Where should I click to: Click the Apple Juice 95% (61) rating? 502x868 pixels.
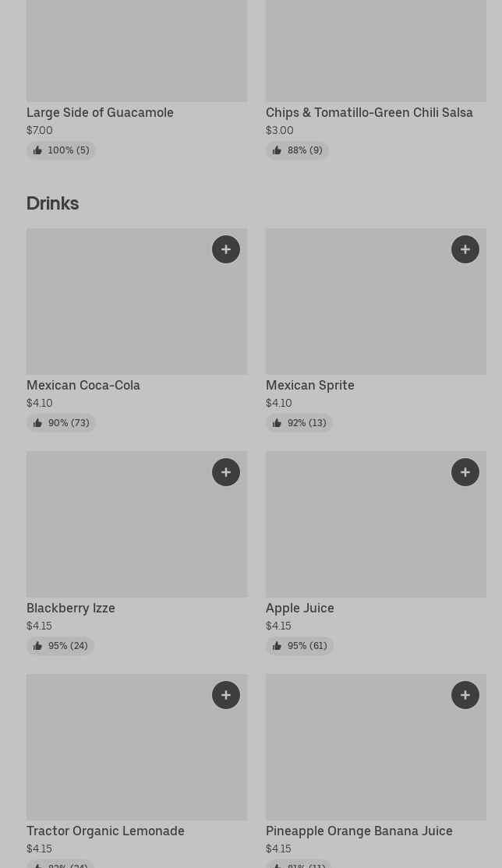coord(299,646)
